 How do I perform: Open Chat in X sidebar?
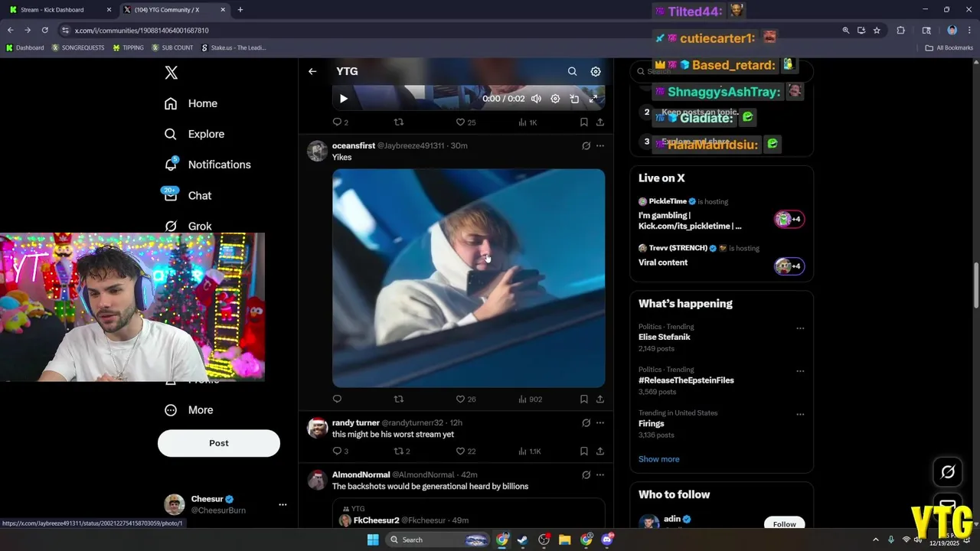188,195
